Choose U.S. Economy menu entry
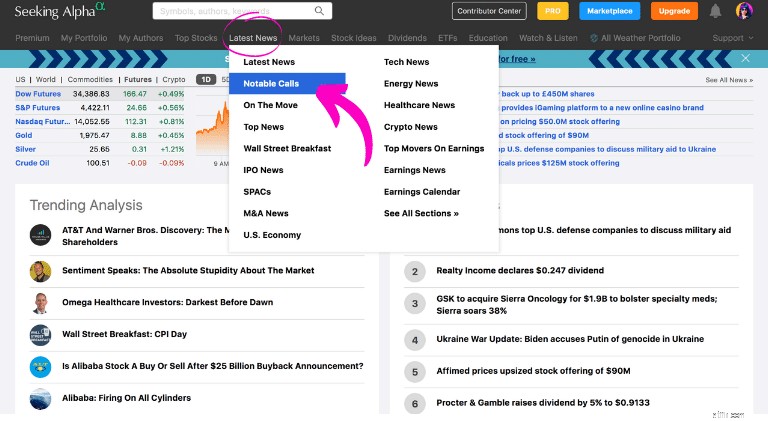The width and height of the screenshot is (768, 421). click(272, 235)
